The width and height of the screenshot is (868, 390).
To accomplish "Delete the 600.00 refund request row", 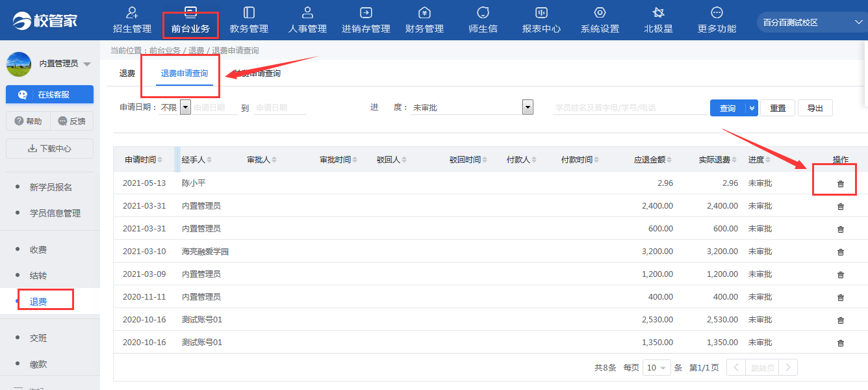I will 840,229.
